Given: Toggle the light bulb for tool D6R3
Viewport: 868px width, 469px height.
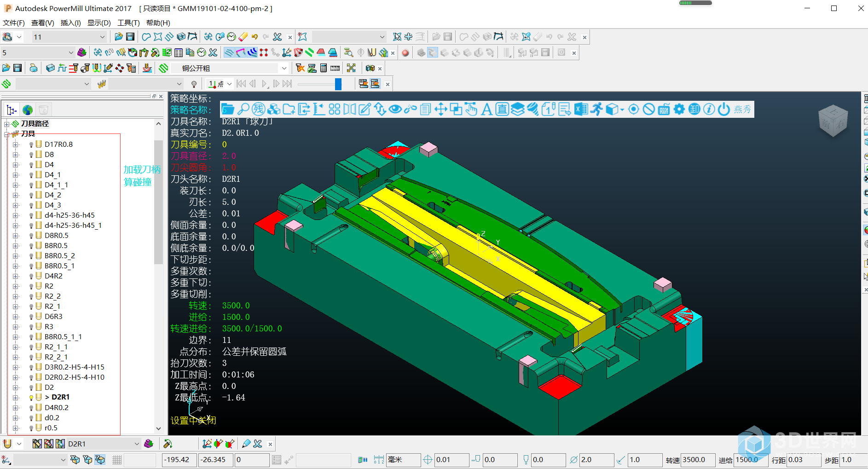Looking at the screenshot, I should coord(31,317).
